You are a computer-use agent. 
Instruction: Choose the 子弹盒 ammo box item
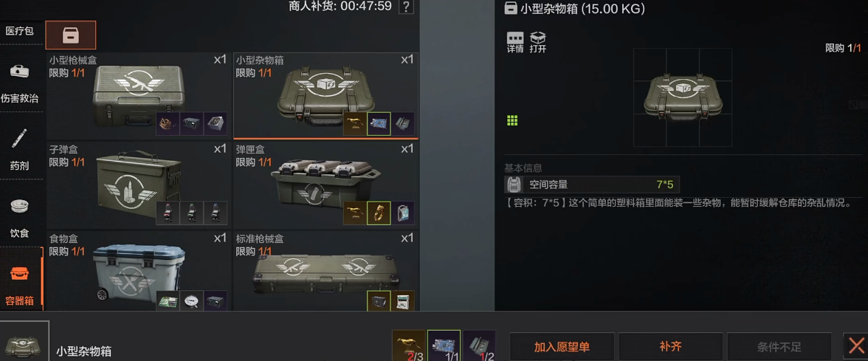pos(139,185)
